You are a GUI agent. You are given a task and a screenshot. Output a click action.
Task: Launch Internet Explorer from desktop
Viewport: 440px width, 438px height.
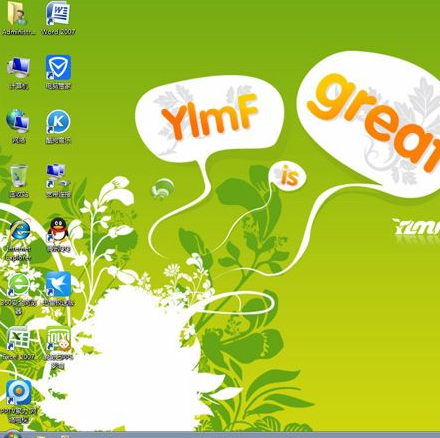point(18,239)
